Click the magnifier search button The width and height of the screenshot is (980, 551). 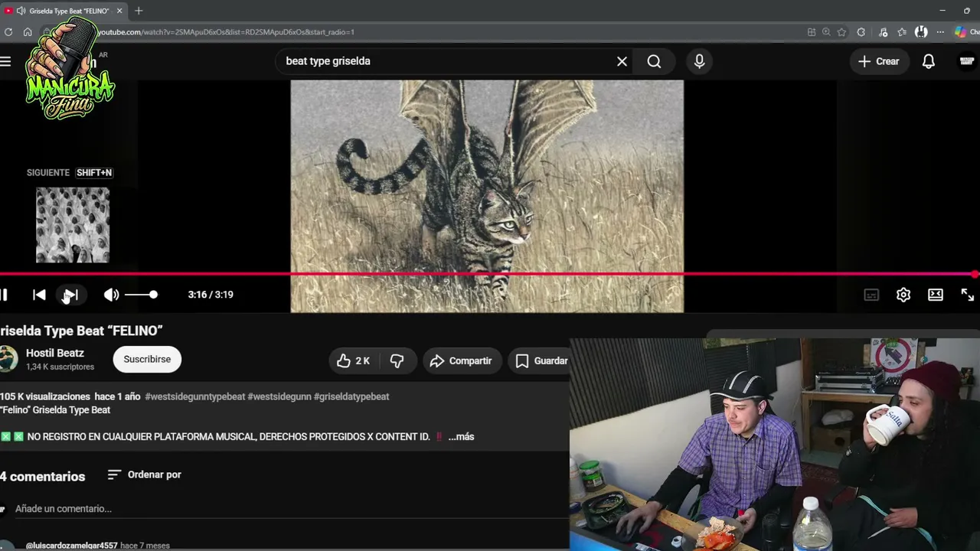pyautogui.click(x=654, y=61)
